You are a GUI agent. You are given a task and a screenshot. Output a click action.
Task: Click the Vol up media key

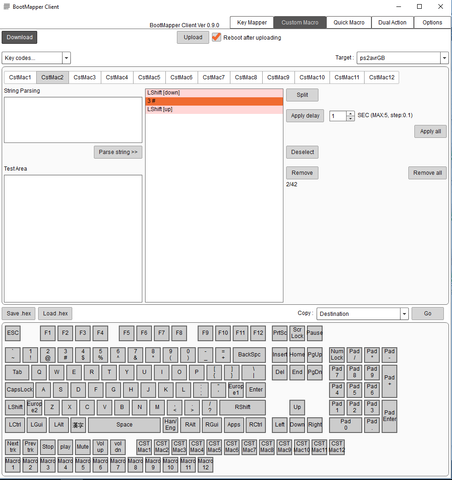[x=100, y=447]
